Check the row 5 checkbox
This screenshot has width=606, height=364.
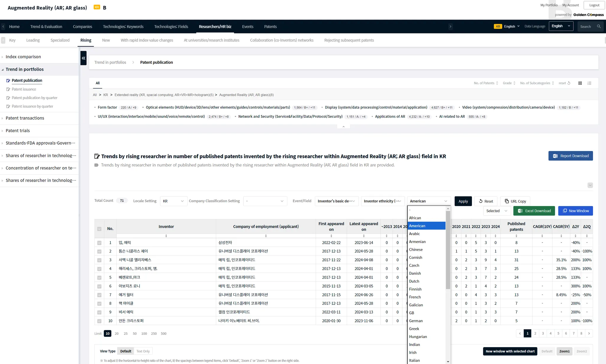pos(99,278)
